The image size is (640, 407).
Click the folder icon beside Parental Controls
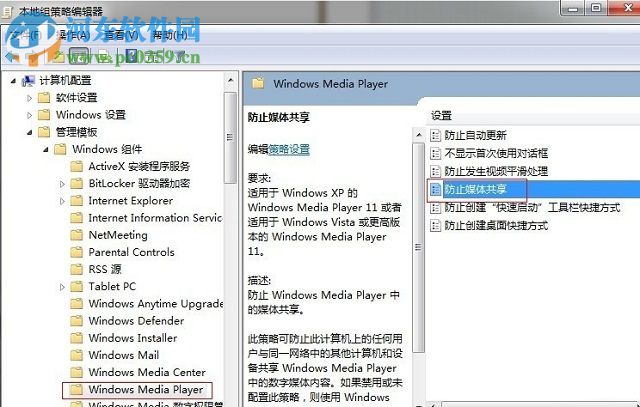tap(76, 252)
